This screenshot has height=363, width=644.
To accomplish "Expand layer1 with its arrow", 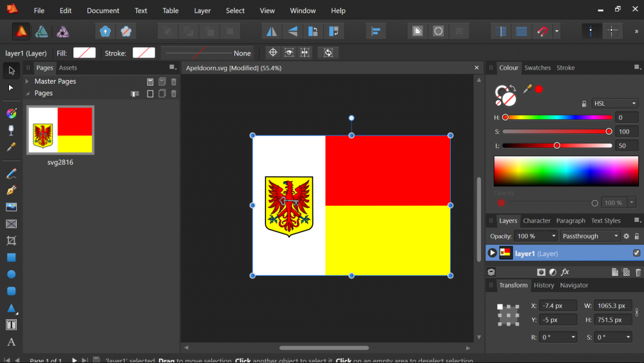I will 492,253.
